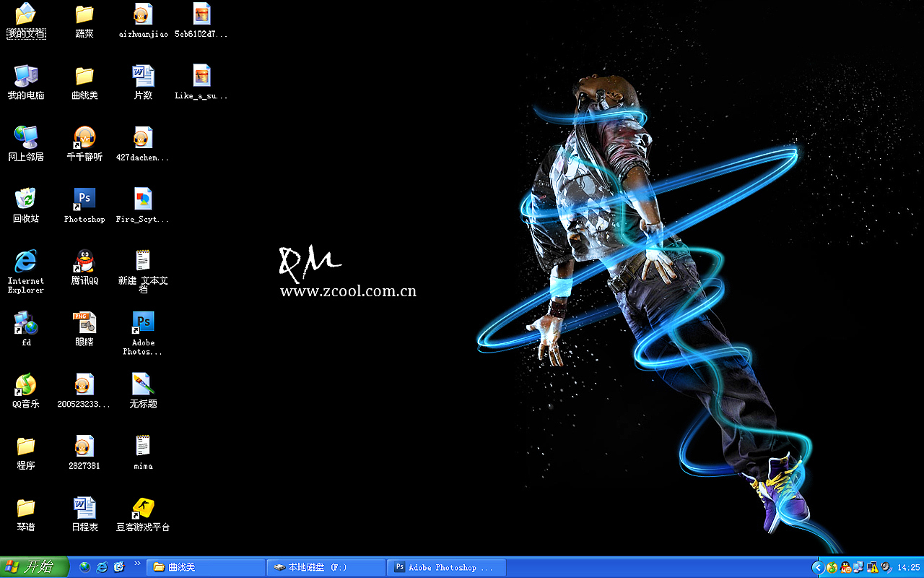This screenshot has width=924, height=578.
Task: Open the 我的电脑 (My Computer) icon
Action: point(26,82)
